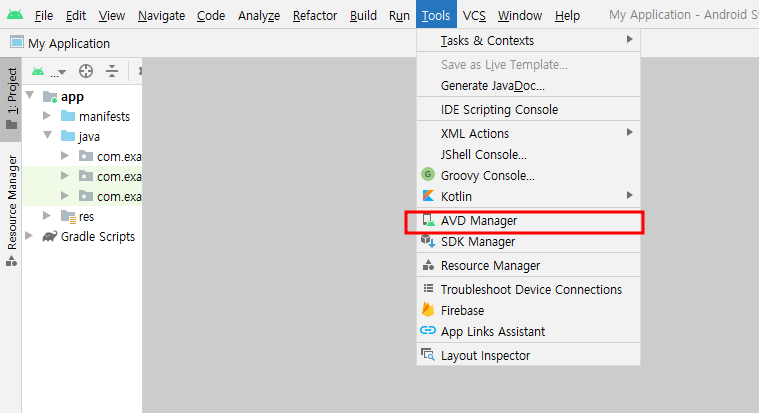
Task: Choose Generate JavaDoc... menu item
Action: click(528, 86)
